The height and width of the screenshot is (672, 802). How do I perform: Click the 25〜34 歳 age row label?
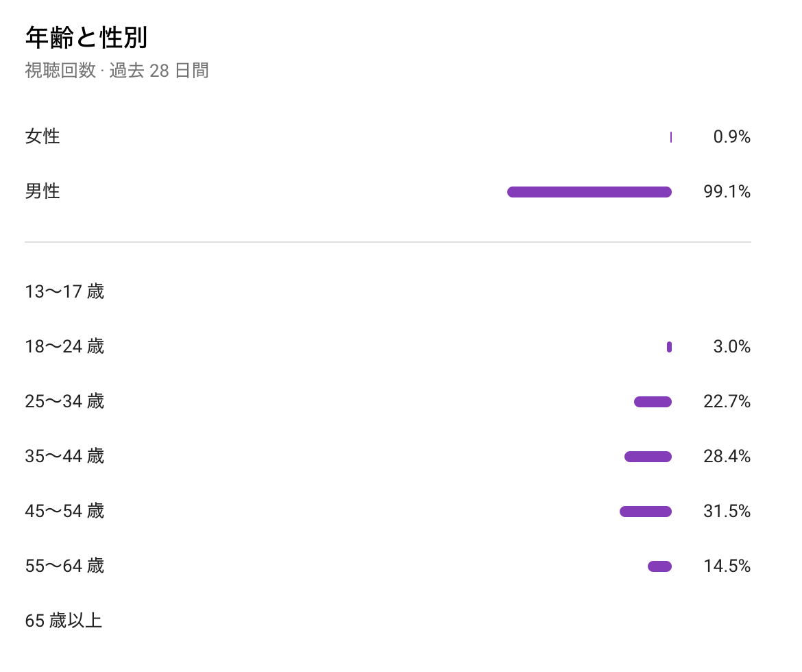click(64, 401)
